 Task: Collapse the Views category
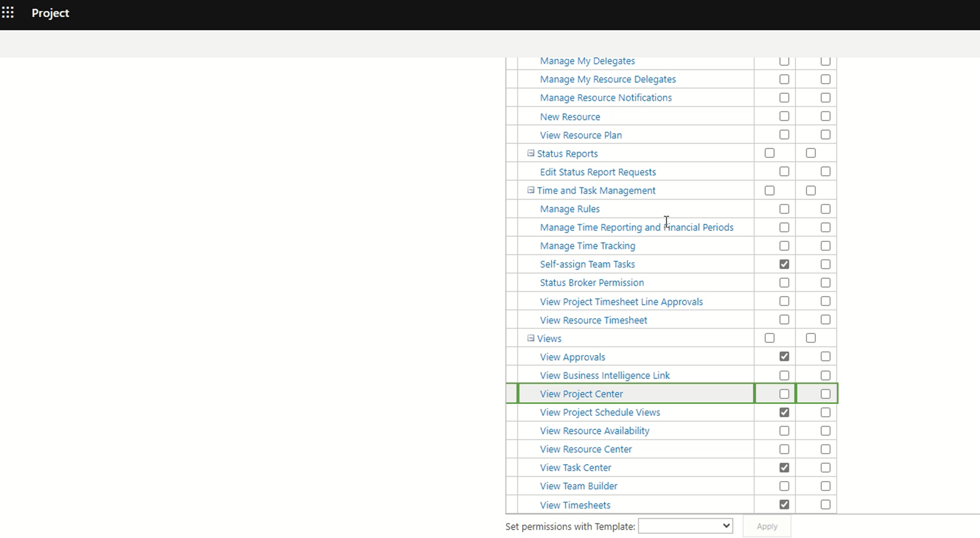tap(531, 338)
